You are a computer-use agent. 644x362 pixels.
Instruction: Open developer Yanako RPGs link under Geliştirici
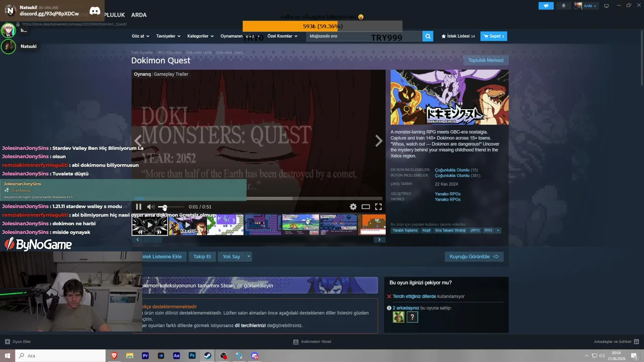pyautogui.click(x=448, y=194)
